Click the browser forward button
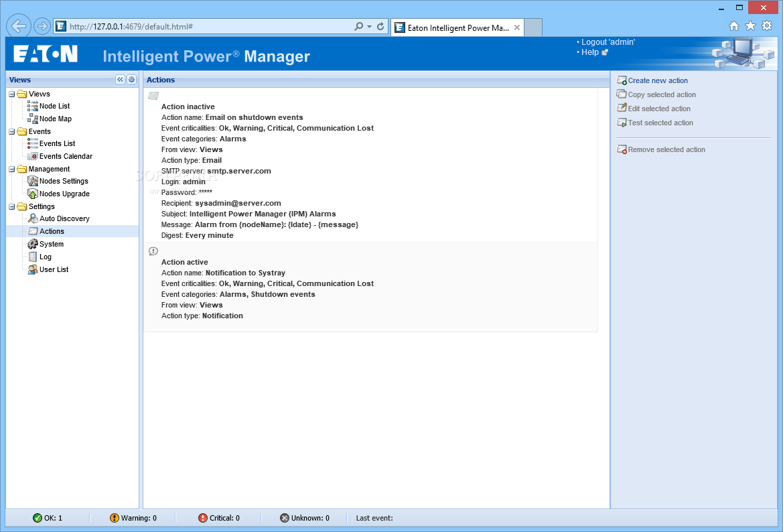783x532 pixels. [42, 26]
